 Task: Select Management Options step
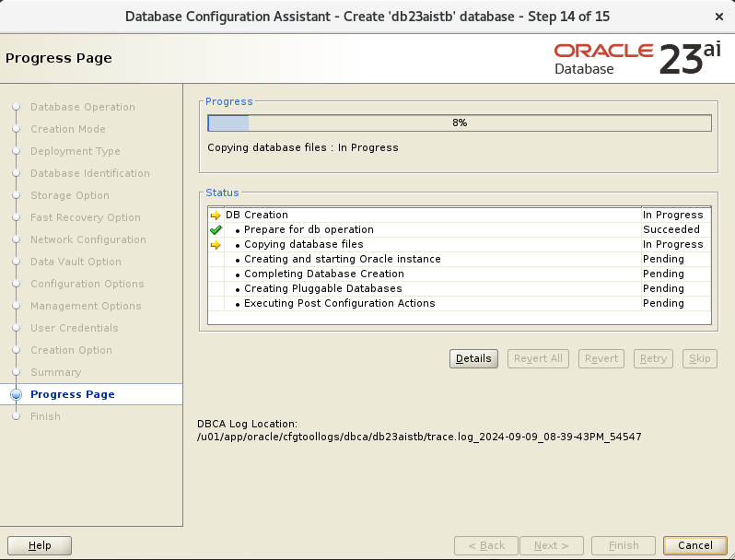coord(86,306)
